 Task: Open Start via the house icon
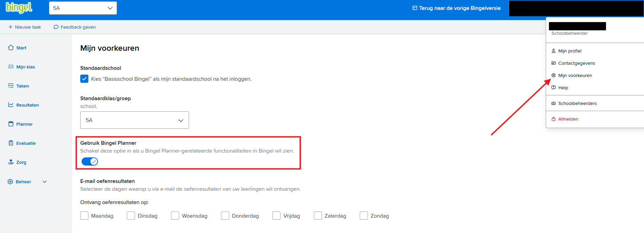[x=11, y=48]
